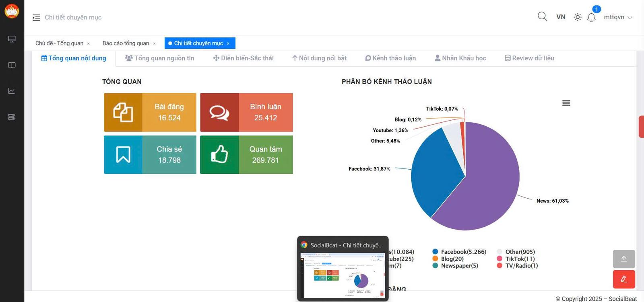Expand the mttqvn user dropdown
This screenshot has width=644, height=302.
pyautogui.click(x=618, y=17)
